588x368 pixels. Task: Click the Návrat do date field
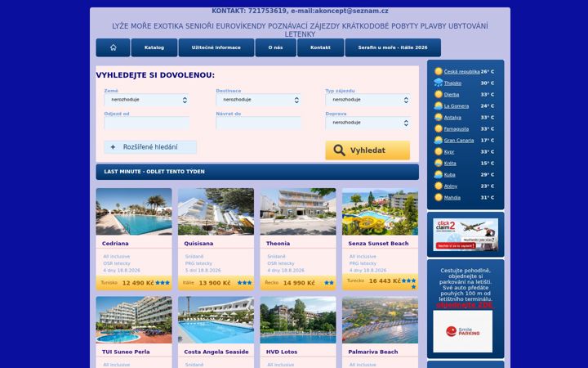click(258, 123)
